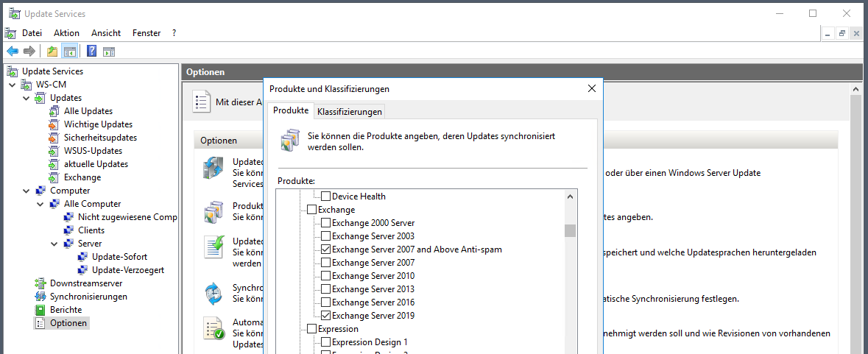Click the Clients computer group icon
868x354 pixels.
(68, 230)
